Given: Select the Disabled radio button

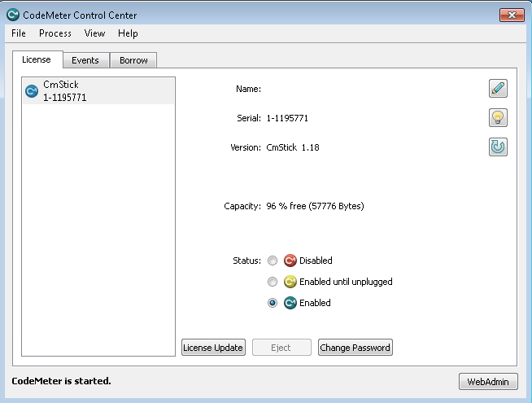Looking at the screenshot, I should pyautogui.click(x=273, y=261).
